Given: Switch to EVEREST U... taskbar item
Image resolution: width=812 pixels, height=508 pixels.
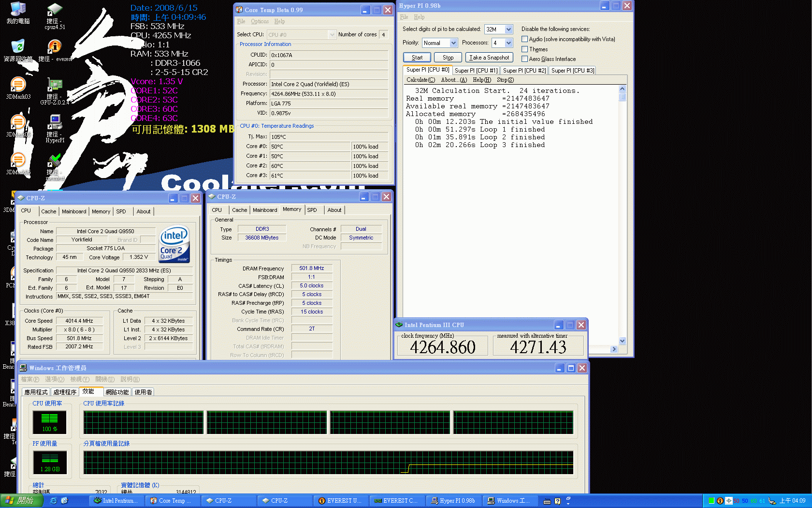Looking at the screenshot, I should coord(341,501).
